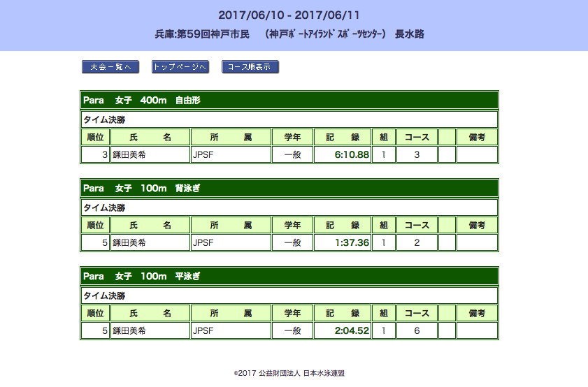
Task: Click the ©2017 公益財団法人 日本水泳連盟 footer
Action: pos(289,373)
